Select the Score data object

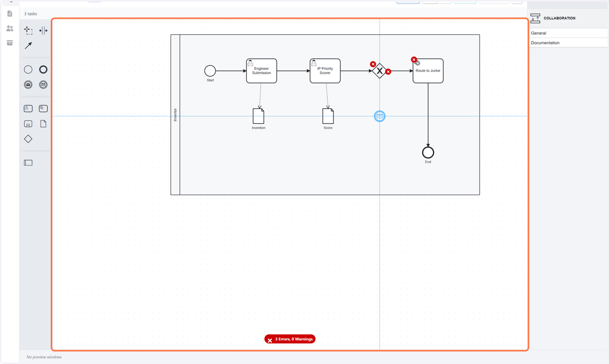click(328, 116)
